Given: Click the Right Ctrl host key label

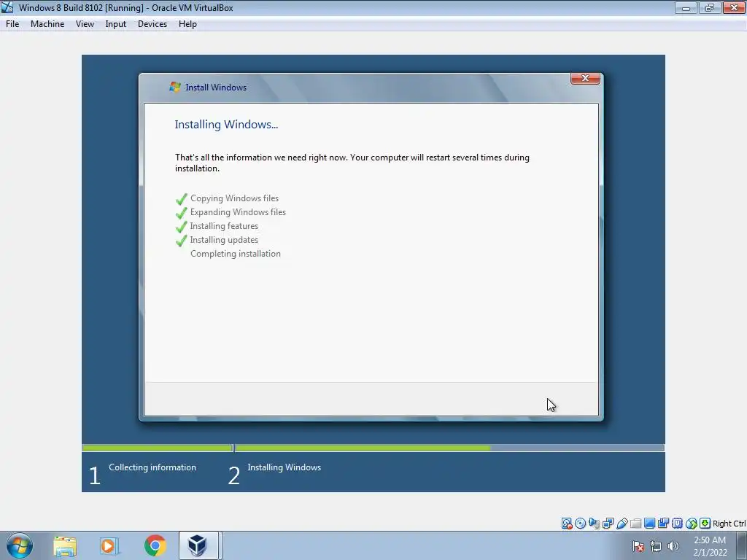Looking at the screenshot, I should 729,524.
